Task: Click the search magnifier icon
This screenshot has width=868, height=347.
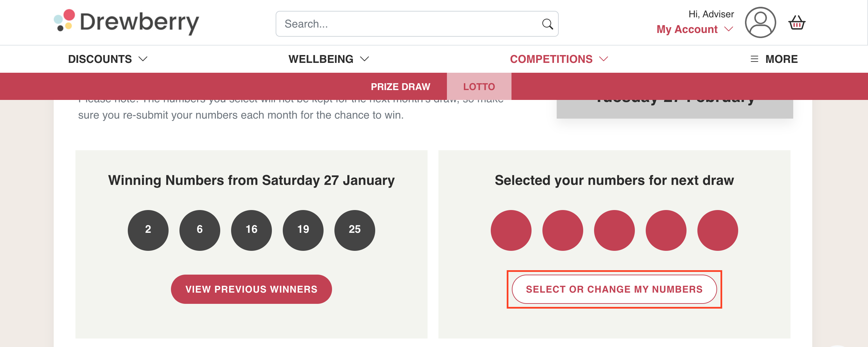Action: 547,24
